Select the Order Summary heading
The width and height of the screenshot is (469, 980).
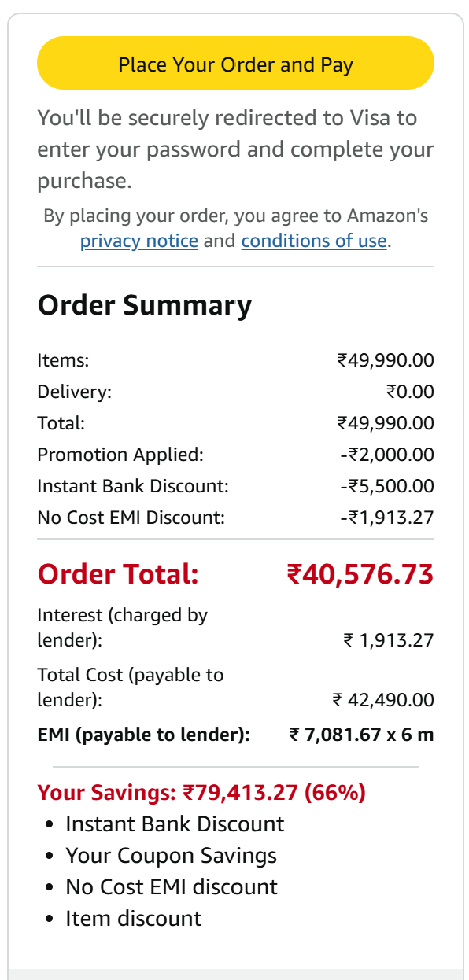click(x=145, y=305)
